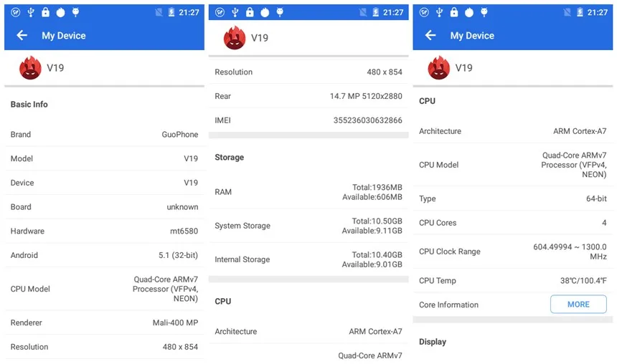Tap the Storage section heading
Viewport: 617px width, 364px height.
point(230,157)
